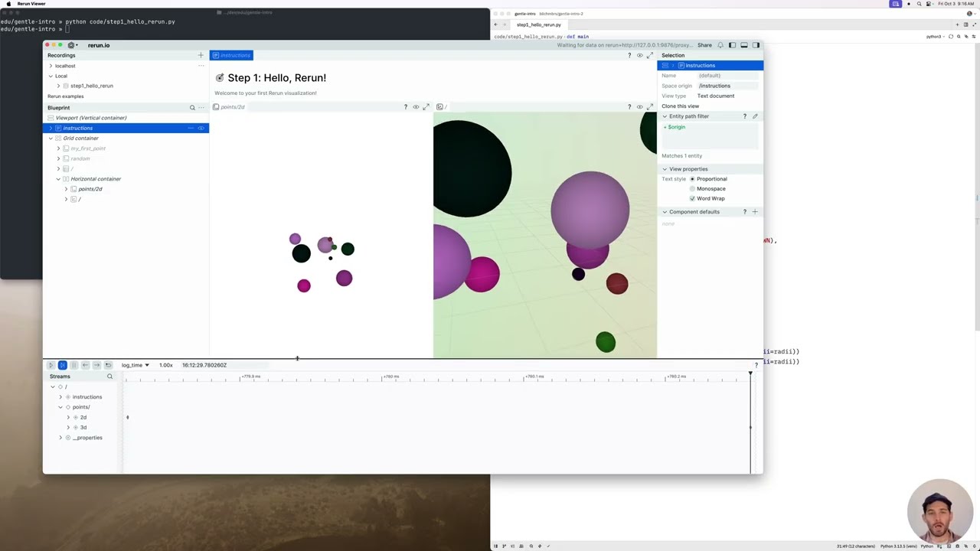The width and height of the screenshot is (980, 551).
Task: Toggle visibility of instructions in Blueprint tree
Action: click(x=202, y=128)
